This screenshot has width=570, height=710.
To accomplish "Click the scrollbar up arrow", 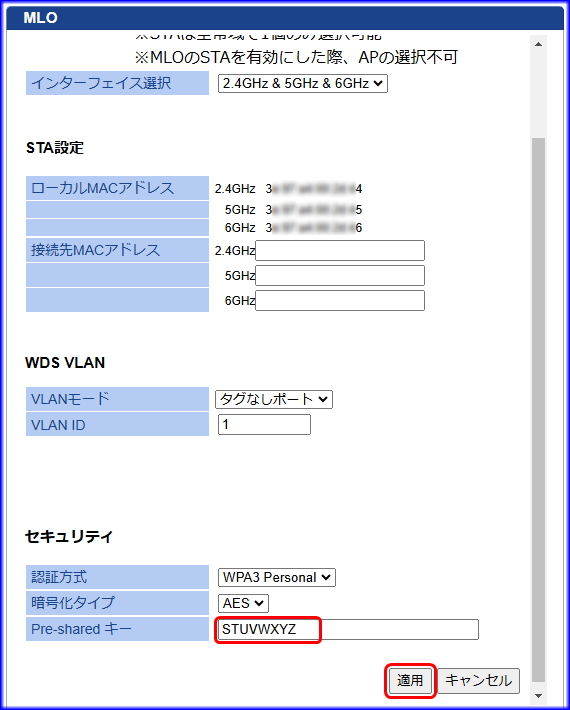I will click(x=538, y=44).
